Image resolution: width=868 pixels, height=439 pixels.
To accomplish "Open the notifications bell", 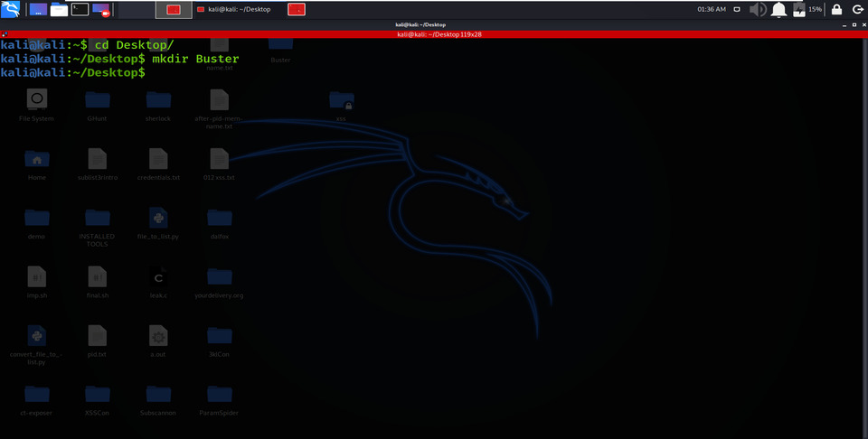I will [778, 9].
